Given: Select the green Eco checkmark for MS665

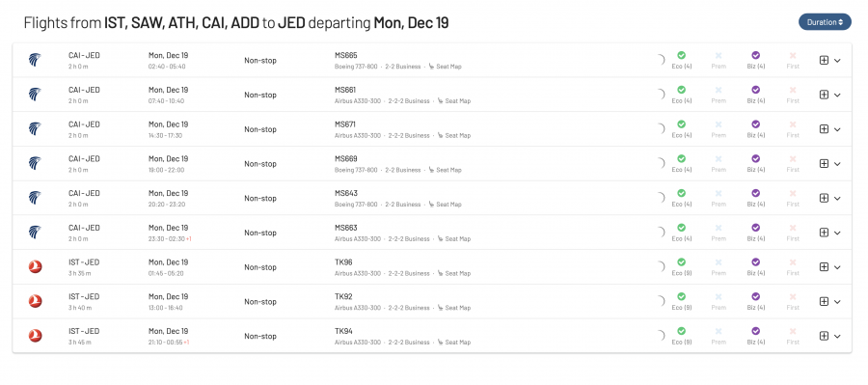Looking at the screenshot, I should click(x=682, y=55).
